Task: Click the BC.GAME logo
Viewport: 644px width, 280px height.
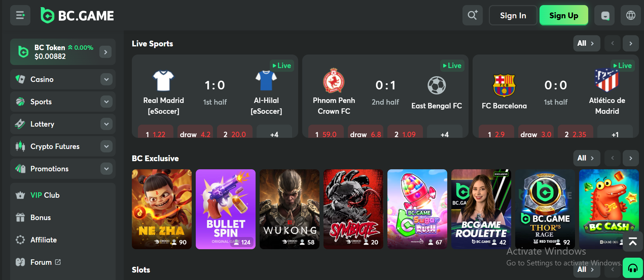Action: [77, 15]
